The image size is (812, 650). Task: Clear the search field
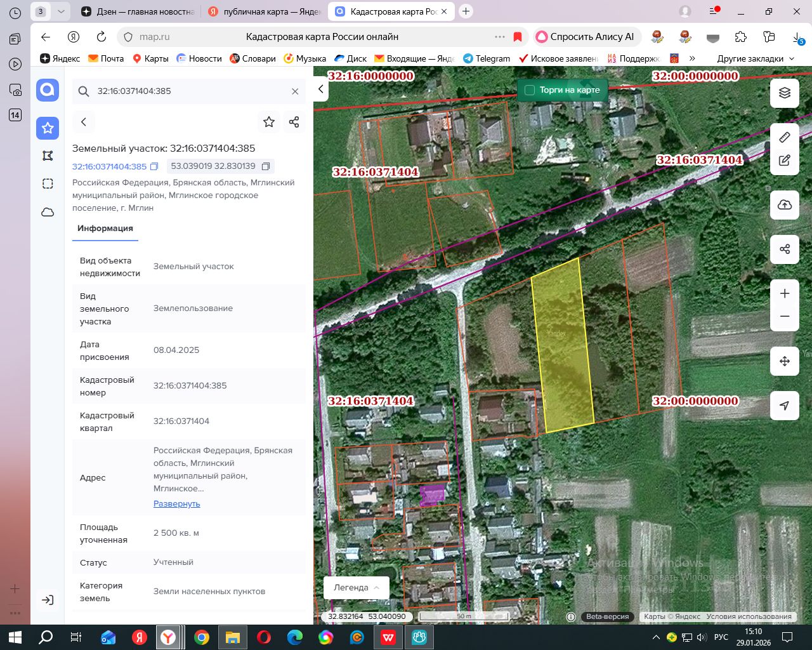(295, 91)
